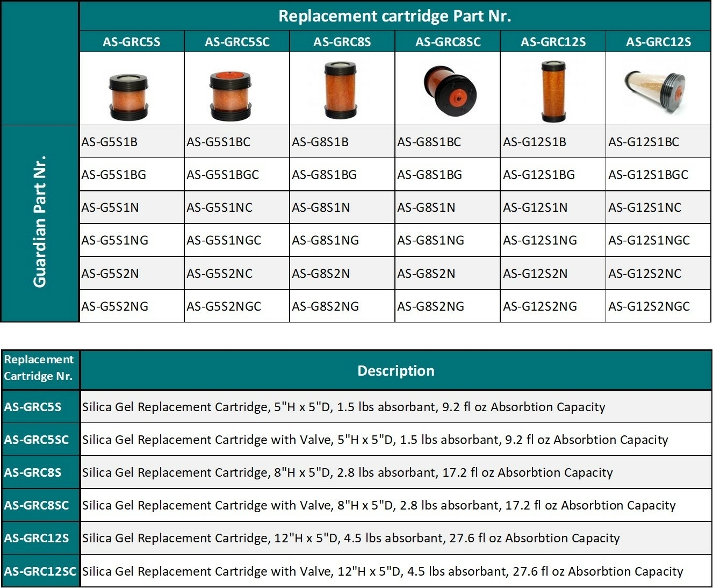Select the AS-GRC12SC row label in description table
Image resolution: width=713 pixels, height=588 pixels.
coord(40,571)
